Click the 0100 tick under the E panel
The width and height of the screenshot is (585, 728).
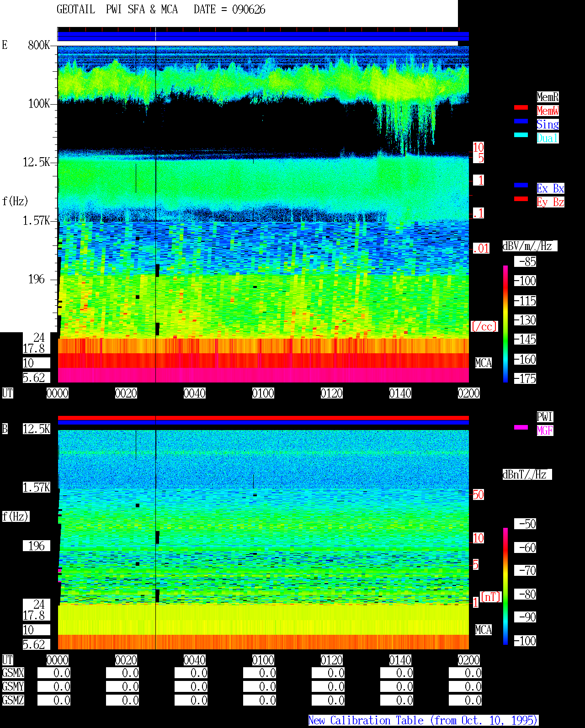click(263, 393)
